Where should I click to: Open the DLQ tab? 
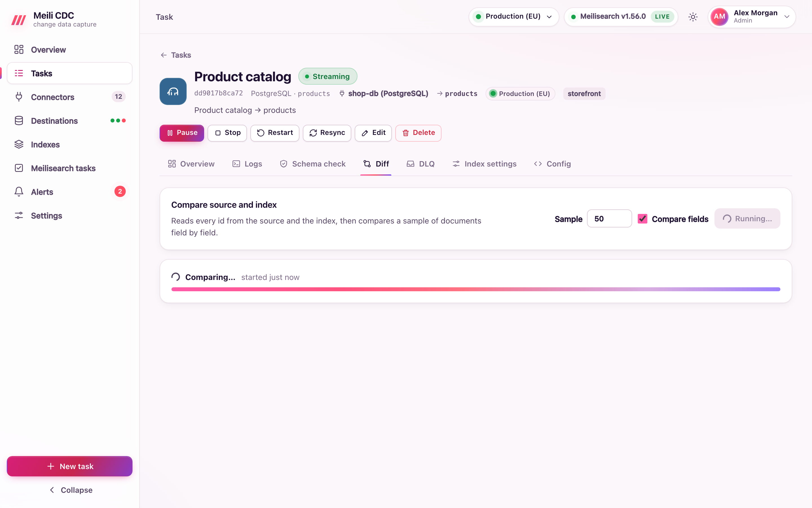420,164
